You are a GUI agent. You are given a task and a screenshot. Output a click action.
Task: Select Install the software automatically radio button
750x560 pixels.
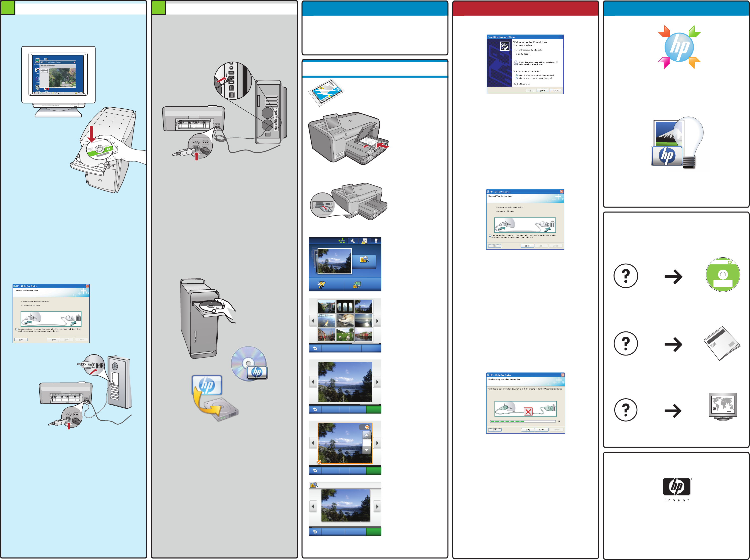click(x=517, y=75)
